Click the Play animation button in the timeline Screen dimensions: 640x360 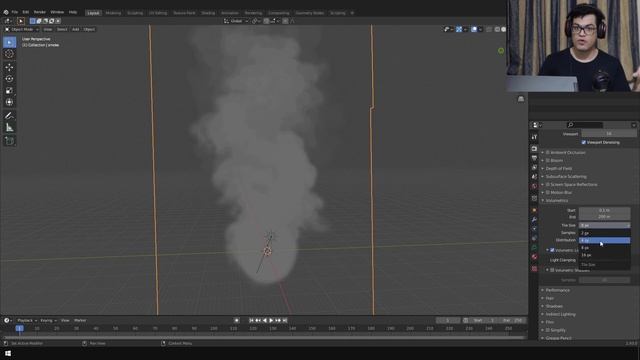(x=271, y=320)
